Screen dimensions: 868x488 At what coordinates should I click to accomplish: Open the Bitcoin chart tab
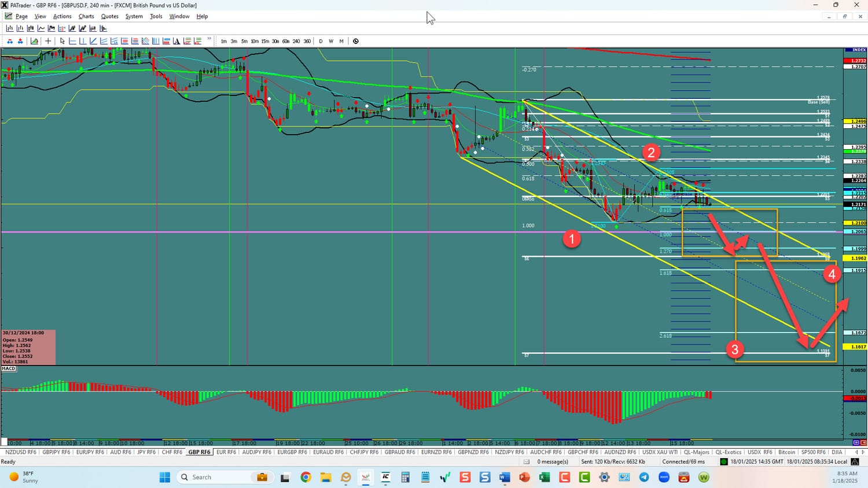coord(786,452)
